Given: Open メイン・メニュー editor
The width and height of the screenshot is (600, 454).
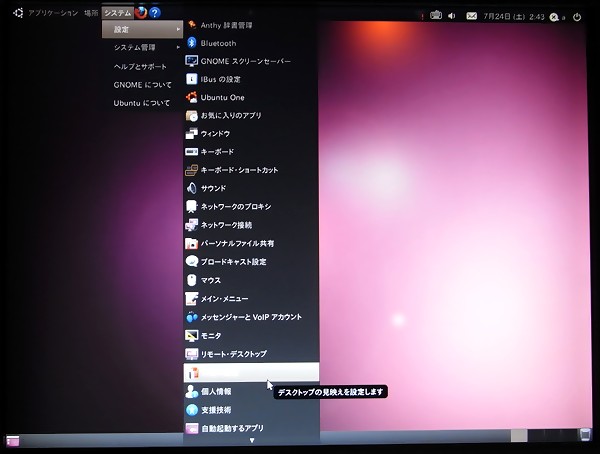Looking at the screenshot, I should [x=251, y=299].
